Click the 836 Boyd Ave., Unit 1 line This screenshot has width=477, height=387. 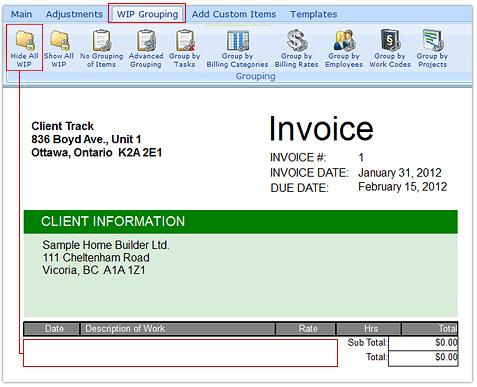[86, 139]
